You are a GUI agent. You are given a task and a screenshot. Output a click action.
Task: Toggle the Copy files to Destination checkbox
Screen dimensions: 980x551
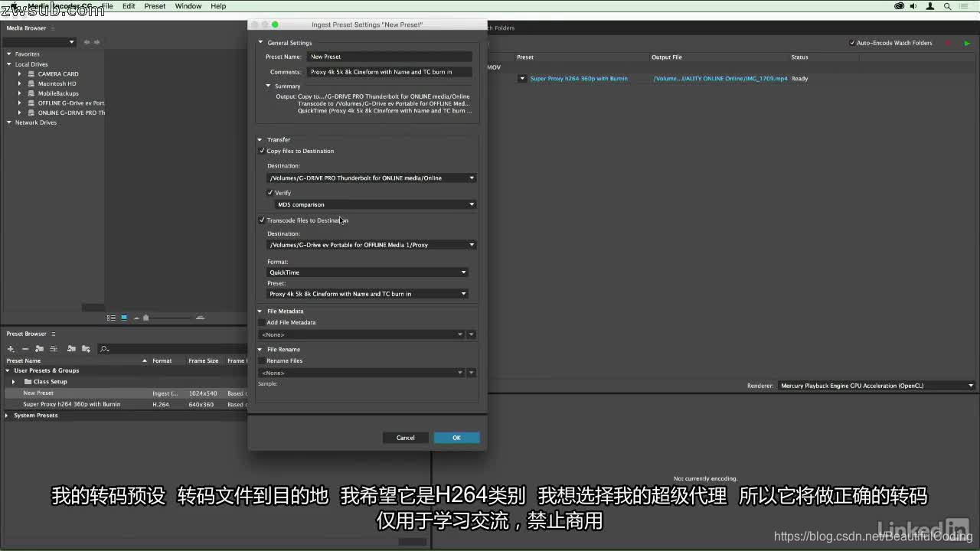click(262, 151)
